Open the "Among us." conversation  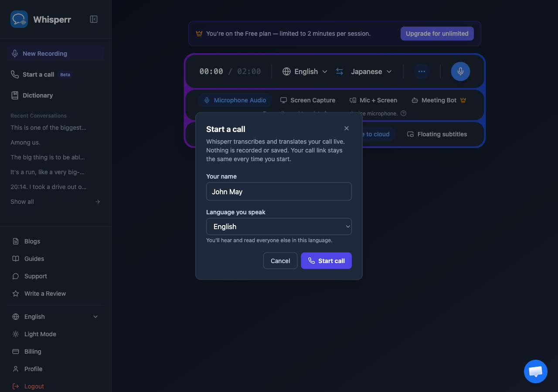[25, 142]
